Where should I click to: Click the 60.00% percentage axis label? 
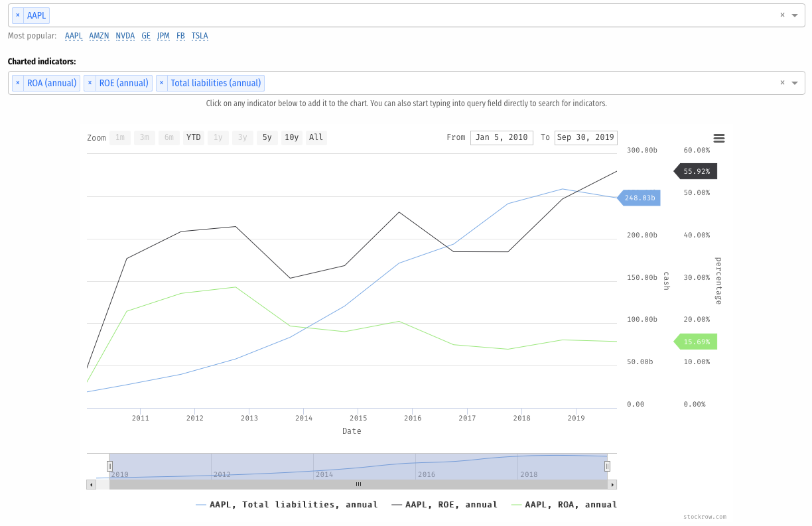(697, 150)
